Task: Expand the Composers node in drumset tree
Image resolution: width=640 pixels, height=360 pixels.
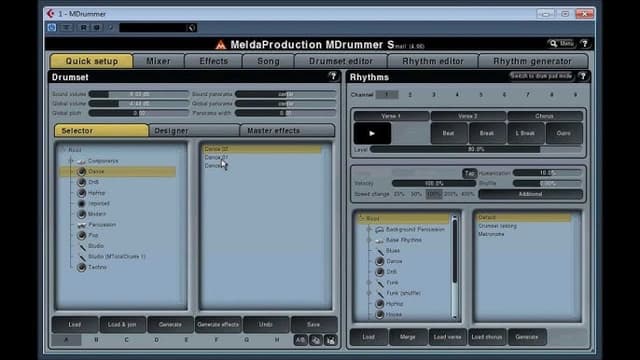Action: pos(71,161)
